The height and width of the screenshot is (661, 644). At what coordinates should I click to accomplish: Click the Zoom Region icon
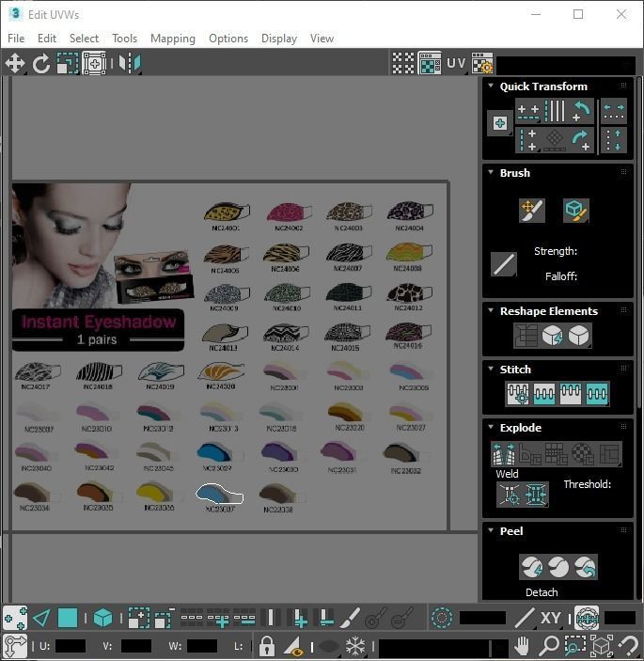pyautogui.click(x=574, y=645)
